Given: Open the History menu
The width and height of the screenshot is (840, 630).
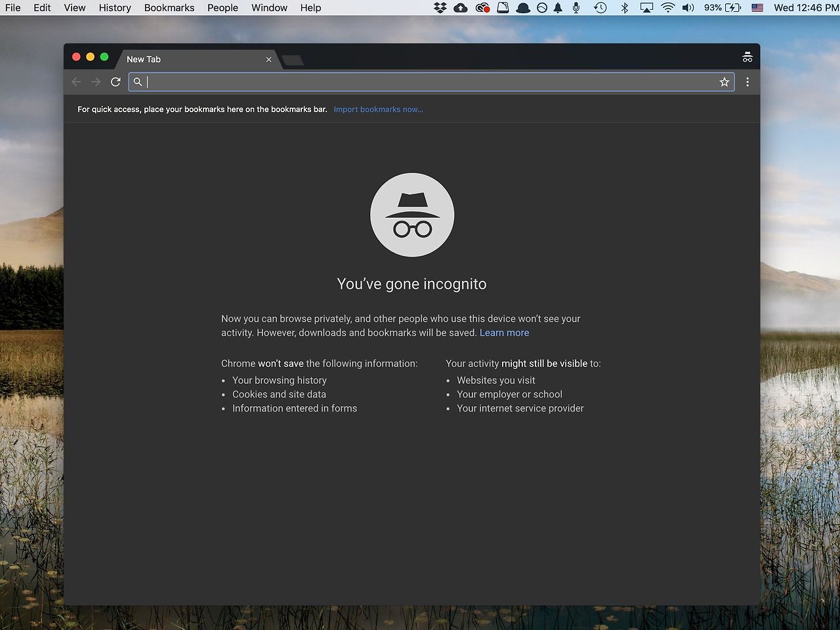Looking at the screenshot, I should pyautogui.click(x=115, y=8).
